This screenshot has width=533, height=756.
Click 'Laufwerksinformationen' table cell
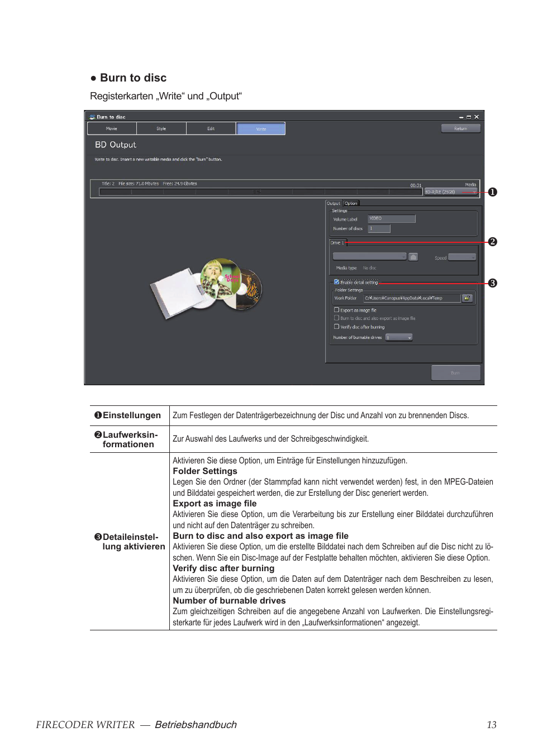coord(129,439)
